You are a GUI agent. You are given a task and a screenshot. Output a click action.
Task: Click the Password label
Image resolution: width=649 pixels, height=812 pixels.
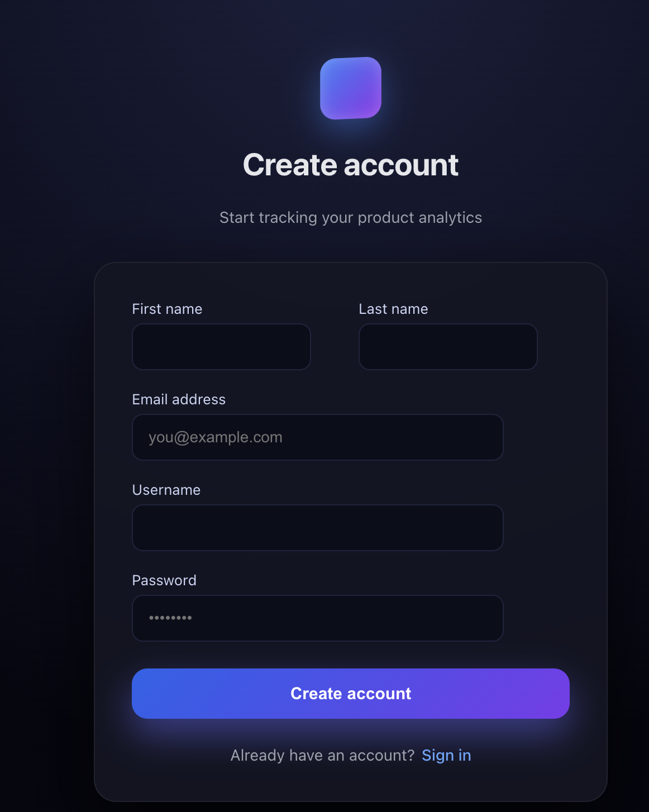[164, 581]
